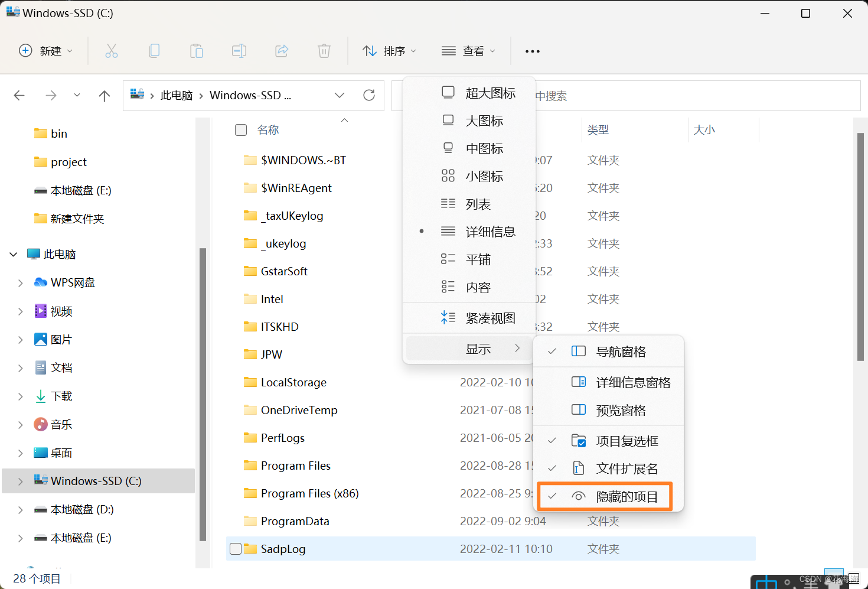Viewport: 868px width, 589px height.
Task: Open the three-dot more options menu
Action: point(533,51)
